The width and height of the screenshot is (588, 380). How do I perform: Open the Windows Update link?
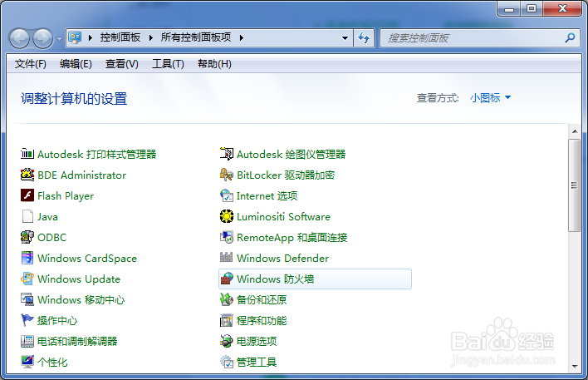coord(79,279)
